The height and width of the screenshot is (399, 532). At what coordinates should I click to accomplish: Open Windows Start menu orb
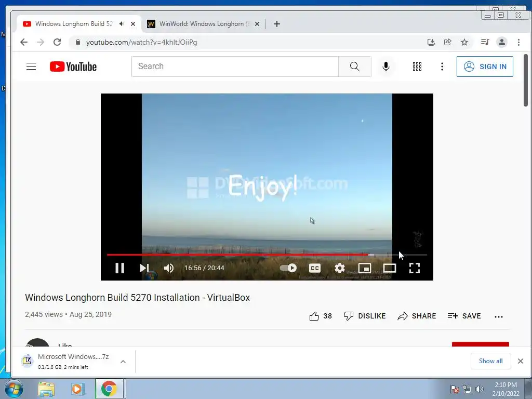tap(14, 389)
